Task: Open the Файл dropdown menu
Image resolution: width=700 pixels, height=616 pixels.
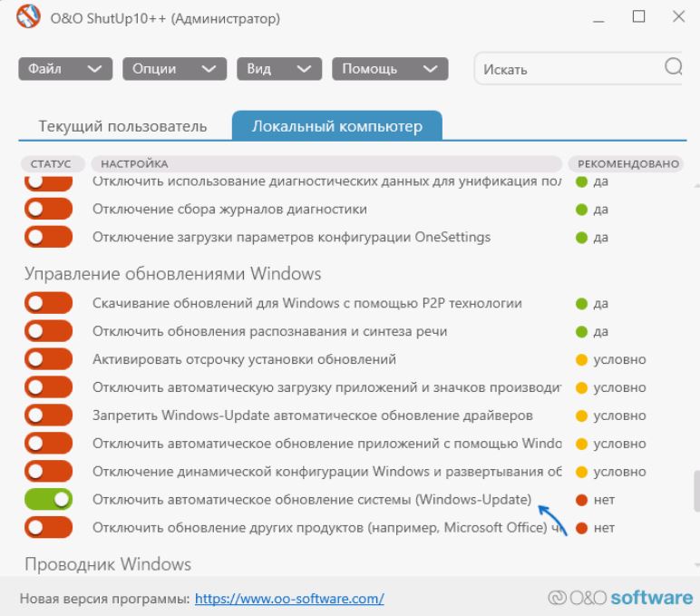Action: (x=65, y=70)
